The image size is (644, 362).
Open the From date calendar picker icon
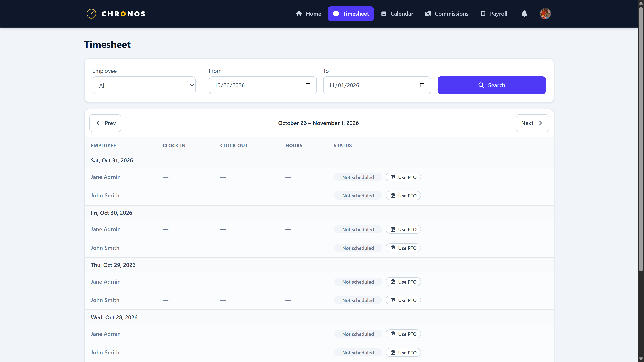(308, 85)
